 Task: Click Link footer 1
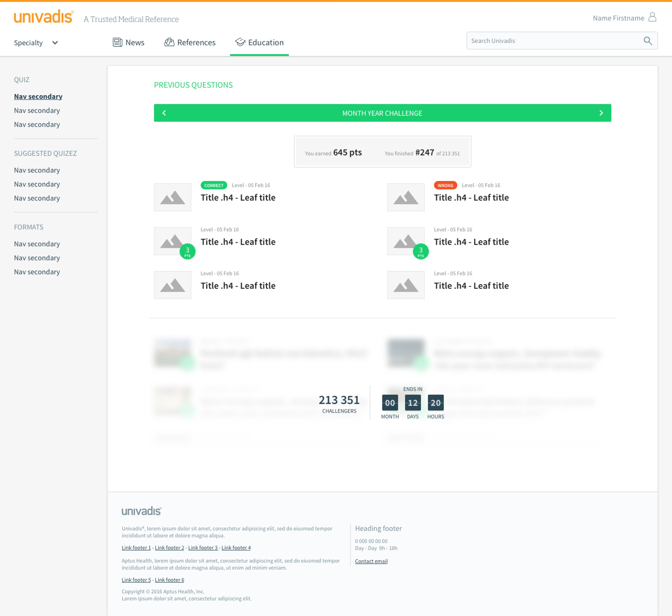(136, 548)
